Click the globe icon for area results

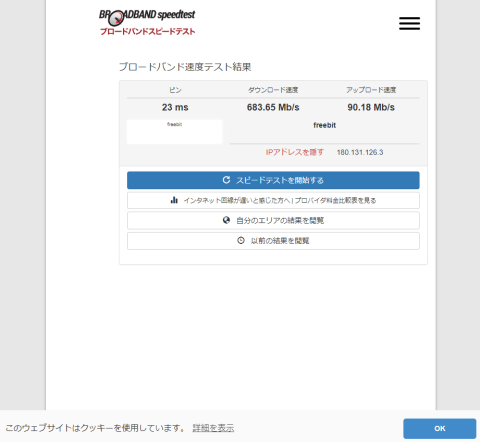coord(226,220)
